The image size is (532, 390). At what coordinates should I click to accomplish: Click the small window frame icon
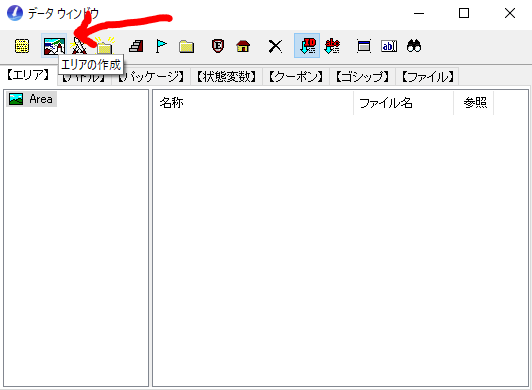coord(364,46)
